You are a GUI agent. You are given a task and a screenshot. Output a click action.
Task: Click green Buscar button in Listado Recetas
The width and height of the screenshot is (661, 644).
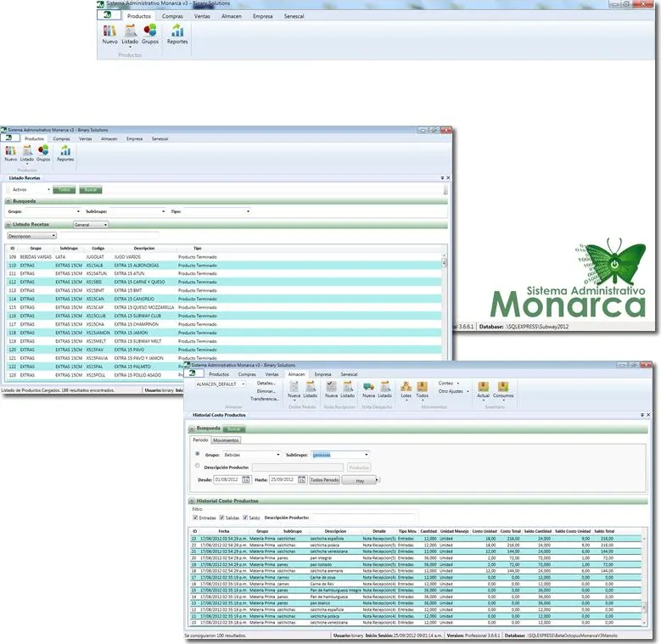pos(91,190)
